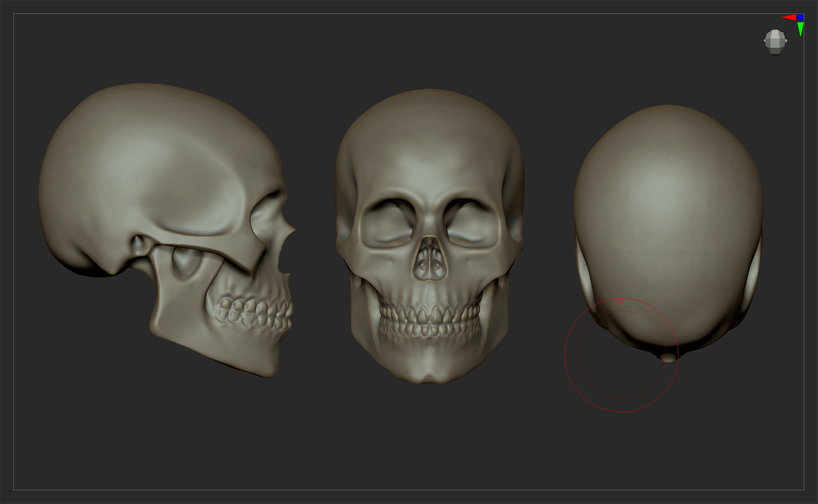Click the top-view skull model
Image resolution: width=818 pixels, height=504 pixels.
coord(668,233)
